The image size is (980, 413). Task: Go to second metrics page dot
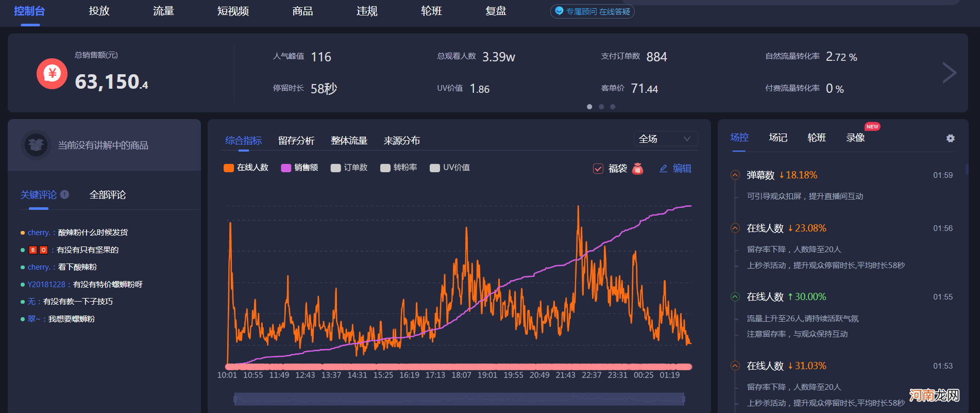[601, 107]
